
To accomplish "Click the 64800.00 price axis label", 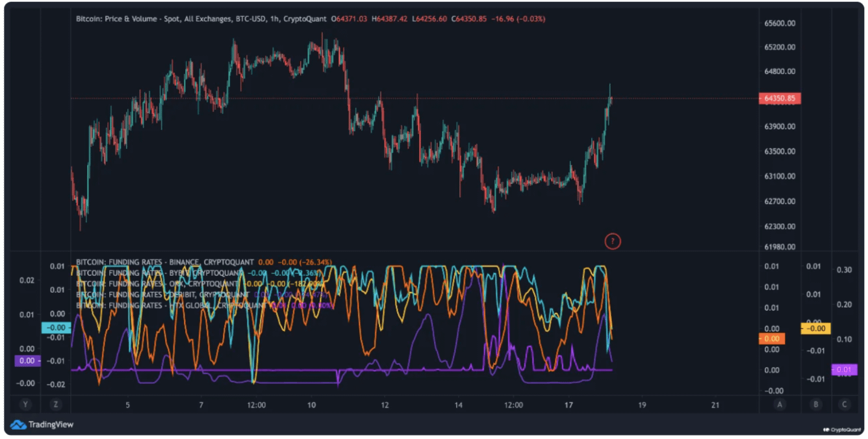I will click(780, 72).
